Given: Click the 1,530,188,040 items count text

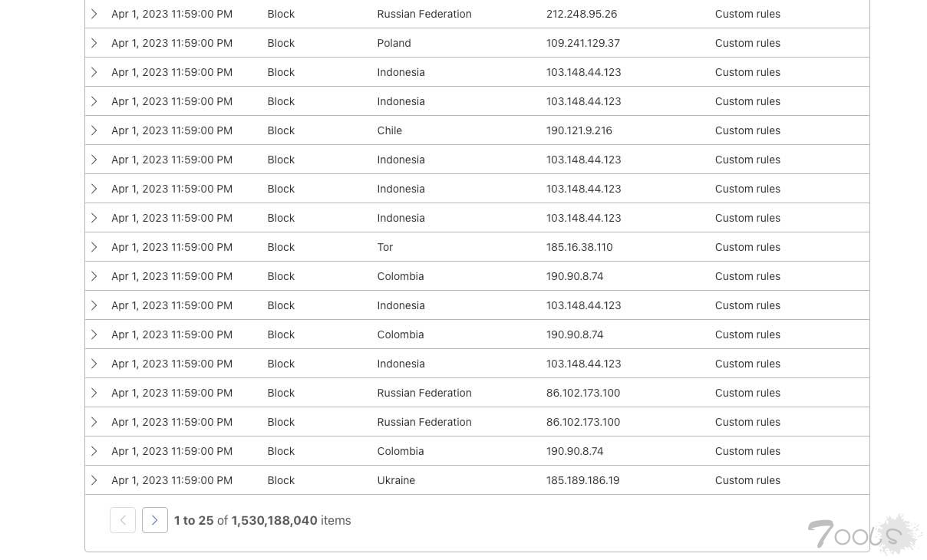Looking at the screenshot, I should 274,520.
